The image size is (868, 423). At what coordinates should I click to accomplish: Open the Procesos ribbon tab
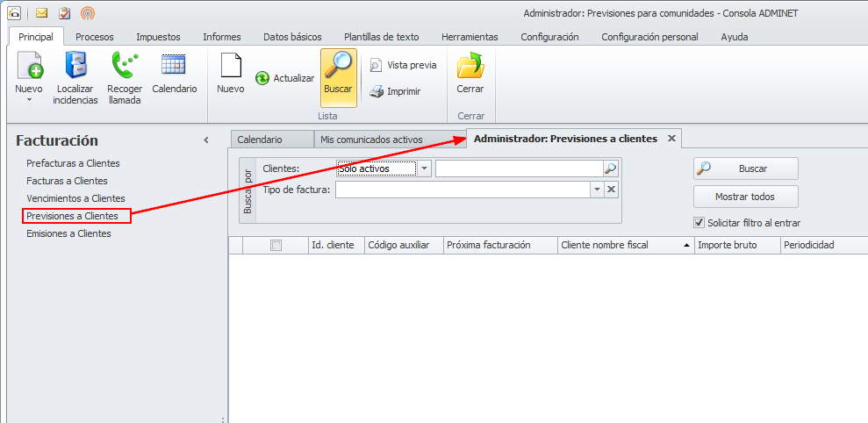(x=95, y=37)
